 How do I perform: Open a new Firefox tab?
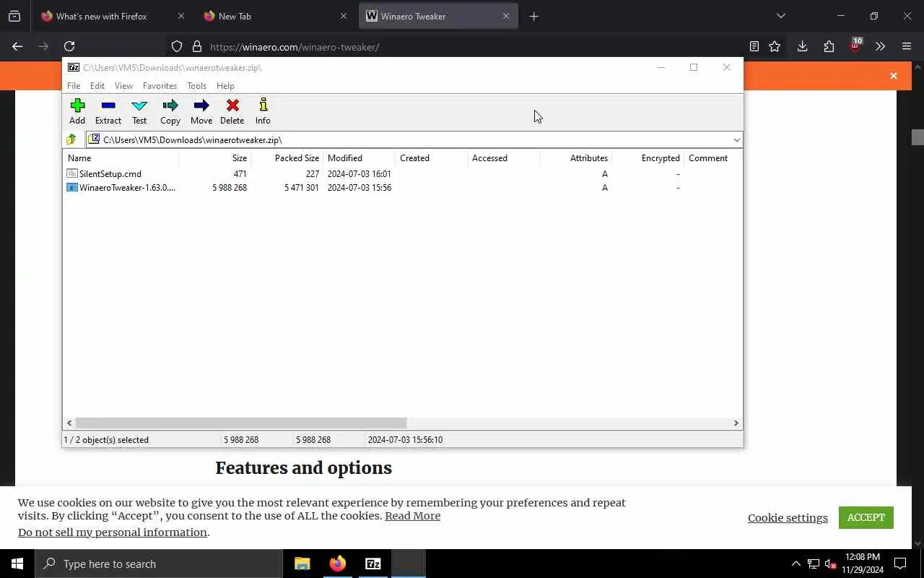[x=534, y=16]
